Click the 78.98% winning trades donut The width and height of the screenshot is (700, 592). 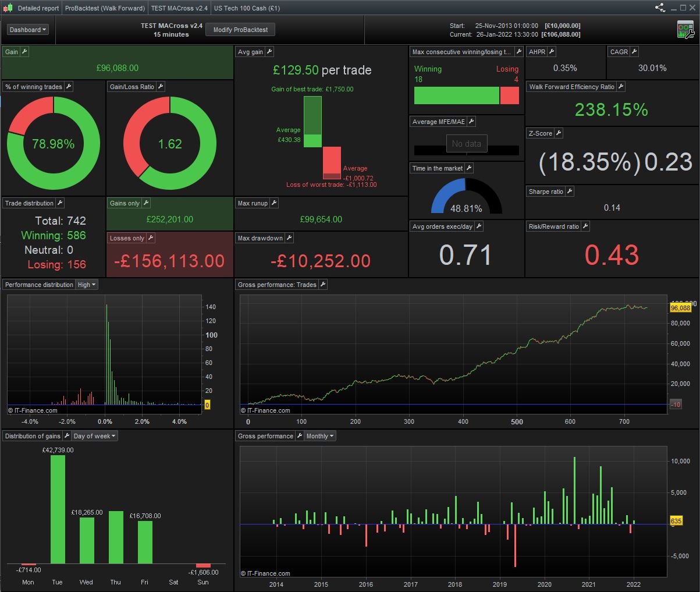(54, 144)
